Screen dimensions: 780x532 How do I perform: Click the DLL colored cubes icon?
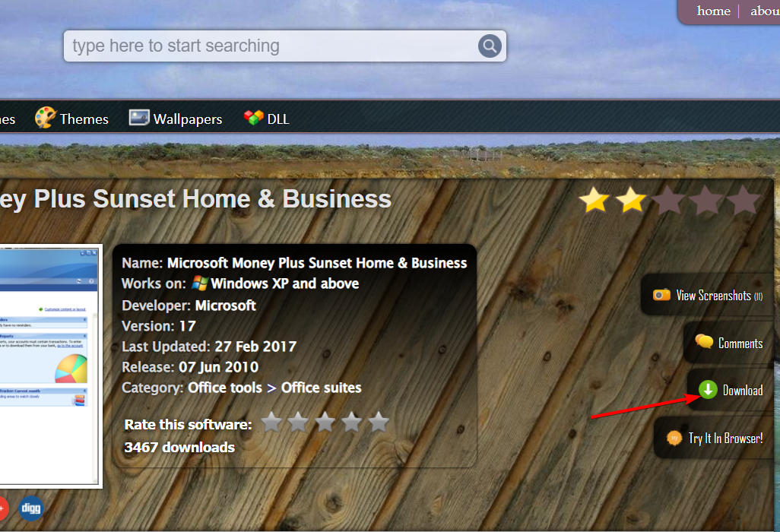253,117
